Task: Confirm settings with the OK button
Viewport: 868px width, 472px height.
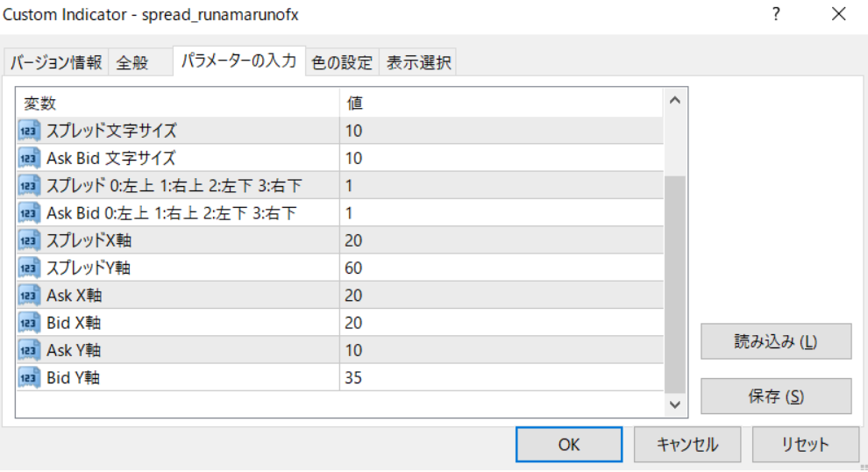Action: (569, 445)
